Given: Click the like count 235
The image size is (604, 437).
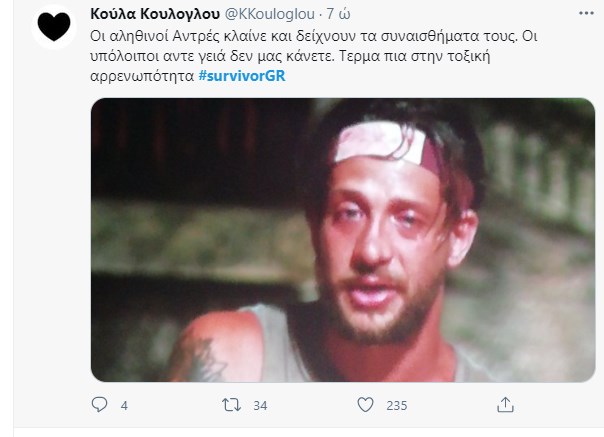Looking at the screenshot, I should (x=396, y=405).
